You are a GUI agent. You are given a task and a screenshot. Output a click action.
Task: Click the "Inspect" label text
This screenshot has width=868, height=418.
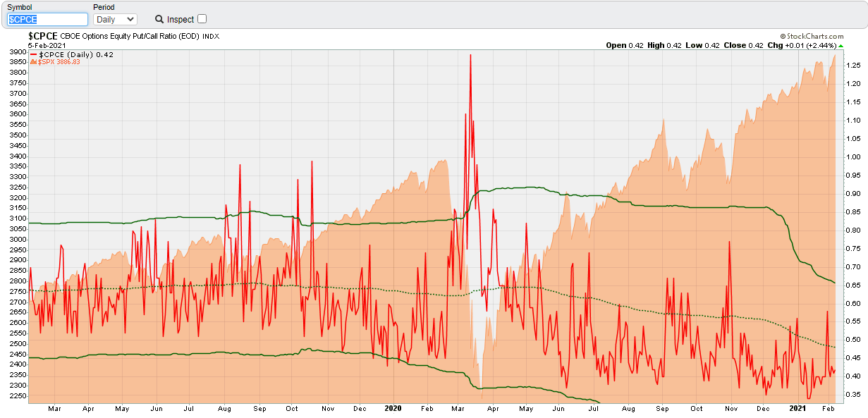[x=181, y=20]
